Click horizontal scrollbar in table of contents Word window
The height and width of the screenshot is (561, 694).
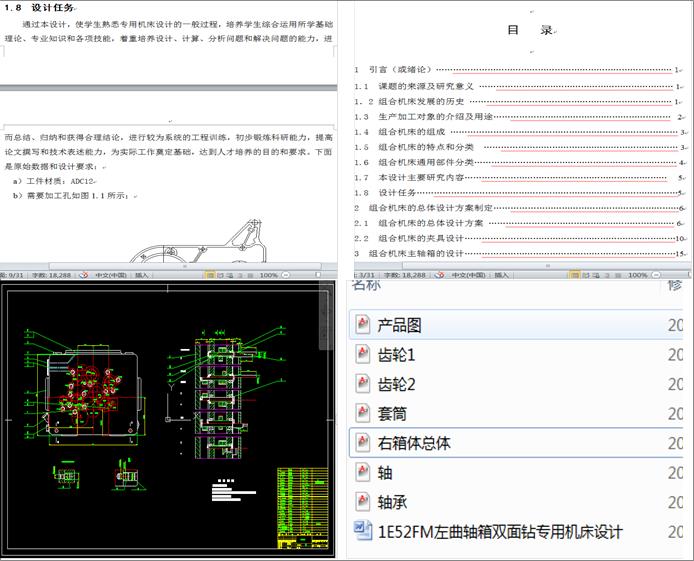(547, 266)
